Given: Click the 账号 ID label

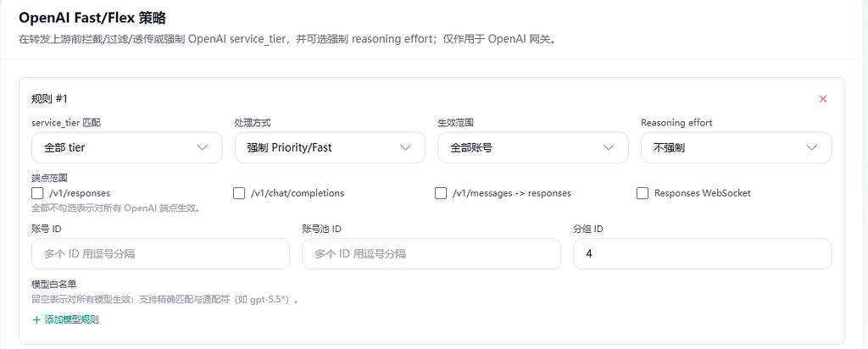Looking at the screenshot, I should [x=46, y=229].
